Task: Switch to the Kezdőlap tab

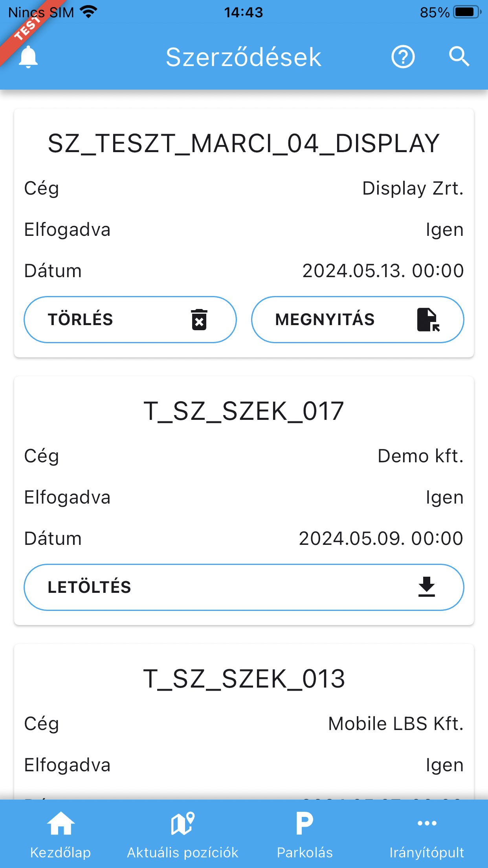Action: (61, 852)
